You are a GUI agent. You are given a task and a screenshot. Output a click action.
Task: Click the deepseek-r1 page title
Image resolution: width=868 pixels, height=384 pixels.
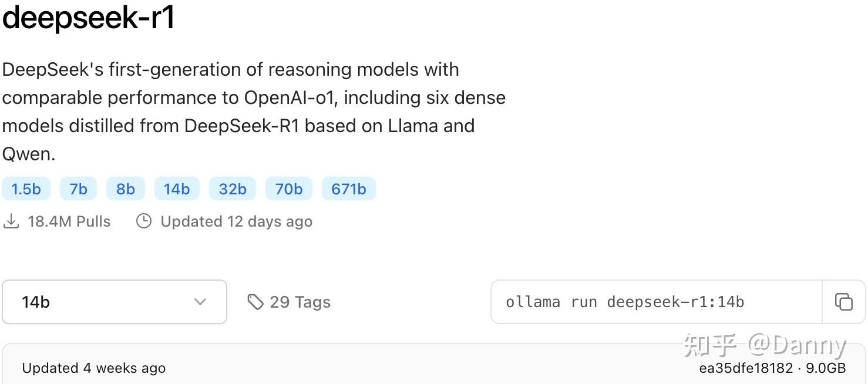tap(89, 18)
